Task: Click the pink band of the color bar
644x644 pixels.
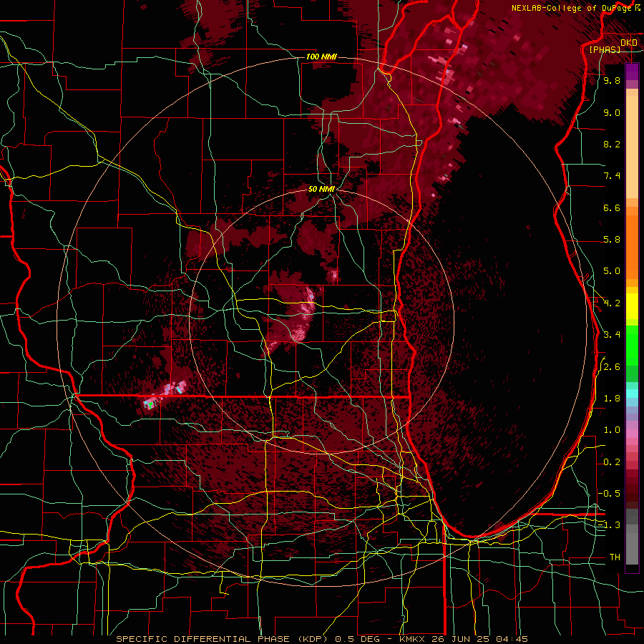Action: (x=632, y=434)
